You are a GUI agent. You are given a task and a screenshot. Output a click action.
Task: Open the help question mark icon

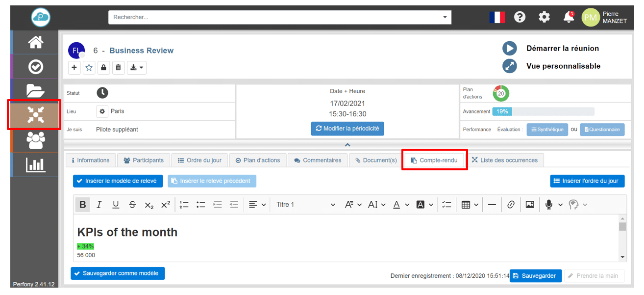520,17
